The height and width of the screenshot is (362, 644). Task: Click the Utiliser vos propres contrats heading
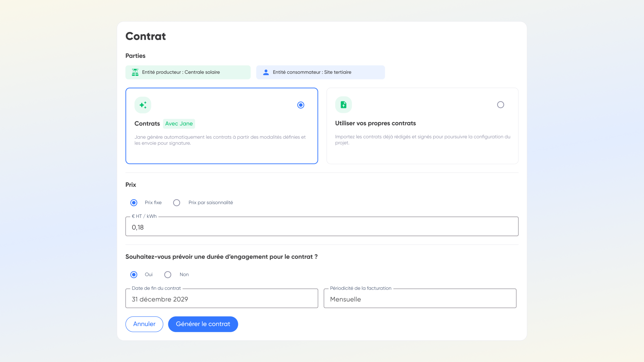click(x=375, y=123)
